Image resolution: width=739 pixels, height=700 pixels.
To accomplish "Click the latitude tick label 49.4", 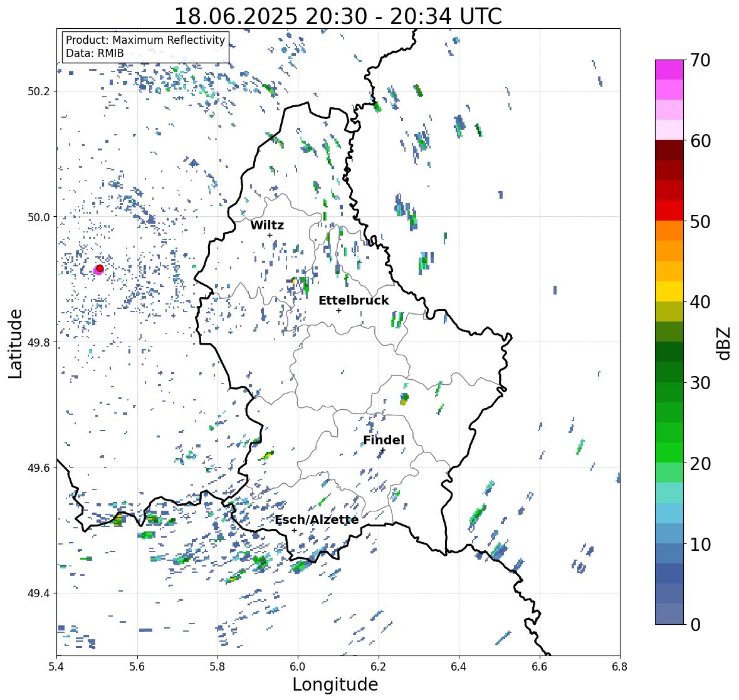I will (39, 593).
